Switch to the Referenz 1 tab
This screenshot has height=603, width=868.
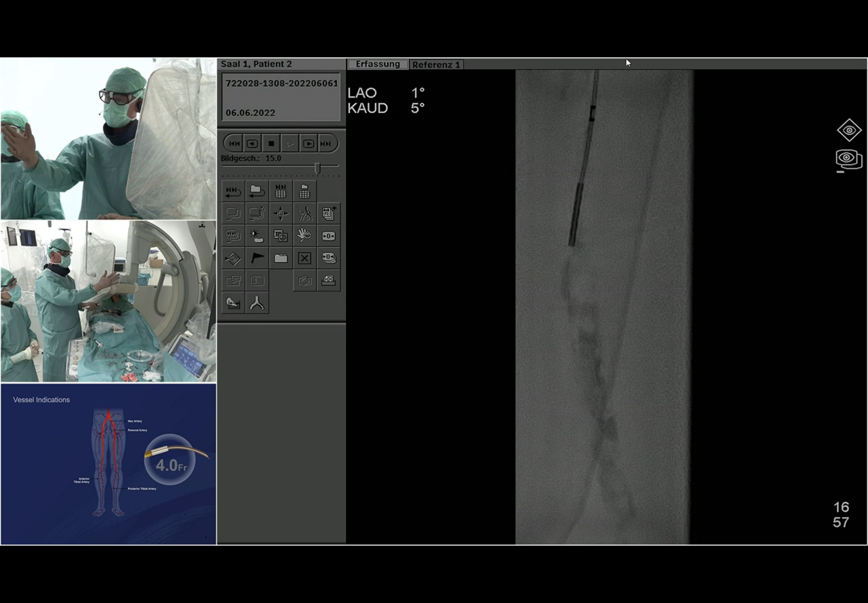tap(436, 65)
